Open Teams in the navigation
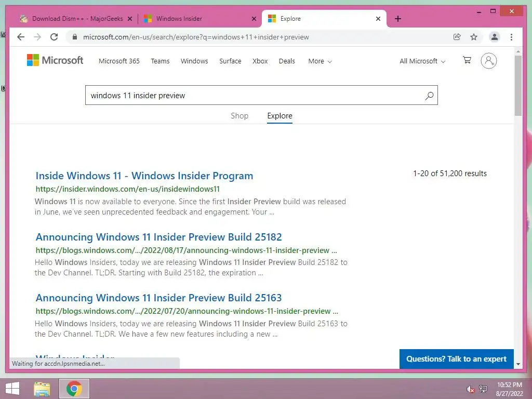 click(x=160, y=61)
